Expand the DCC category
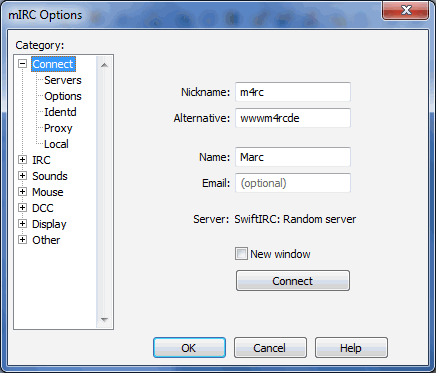 (x=22, y=208)
